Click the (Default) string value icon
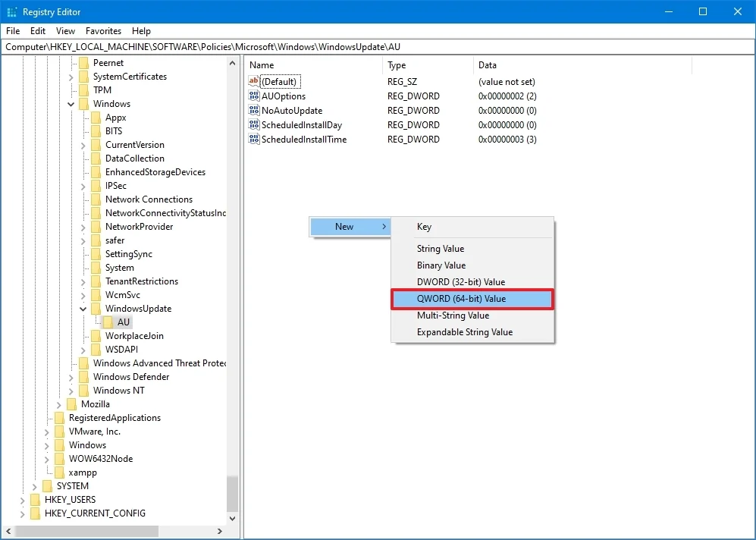 (253, 81)
